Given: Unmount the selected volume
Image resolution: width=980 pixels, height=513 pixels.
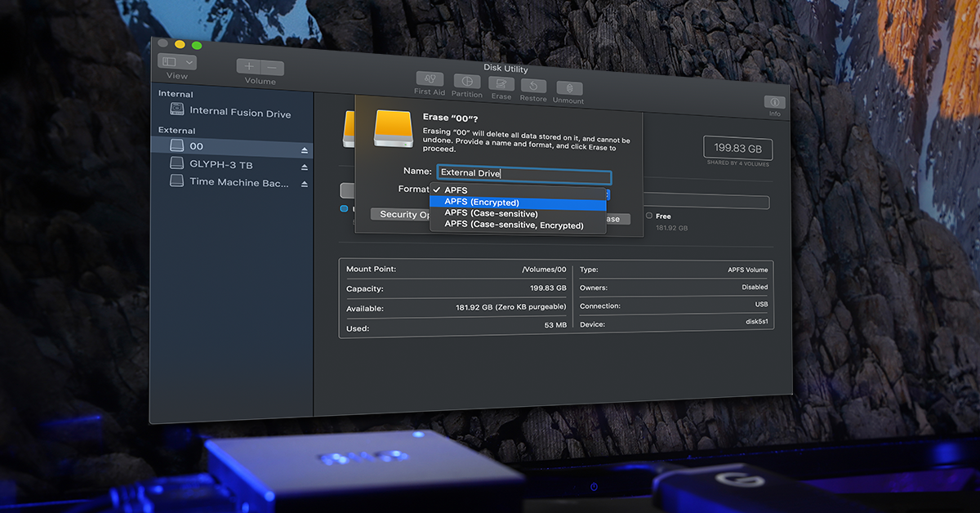Looking at the screenshot, I should [x=568, y=88].
